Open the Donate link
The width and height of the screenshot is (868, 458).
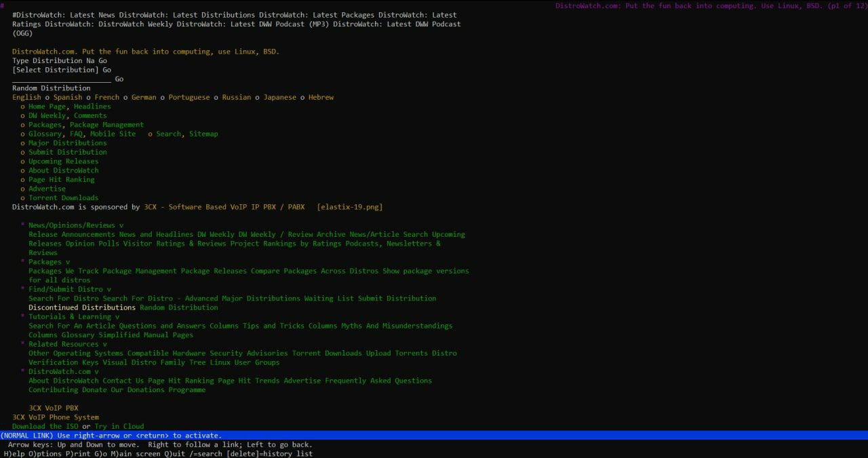94,390
